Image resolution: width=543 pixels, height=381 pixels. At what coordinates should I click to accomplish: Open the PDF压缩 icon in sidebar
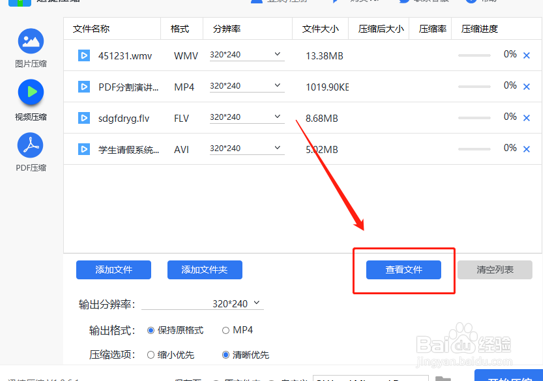click(30, 145)
